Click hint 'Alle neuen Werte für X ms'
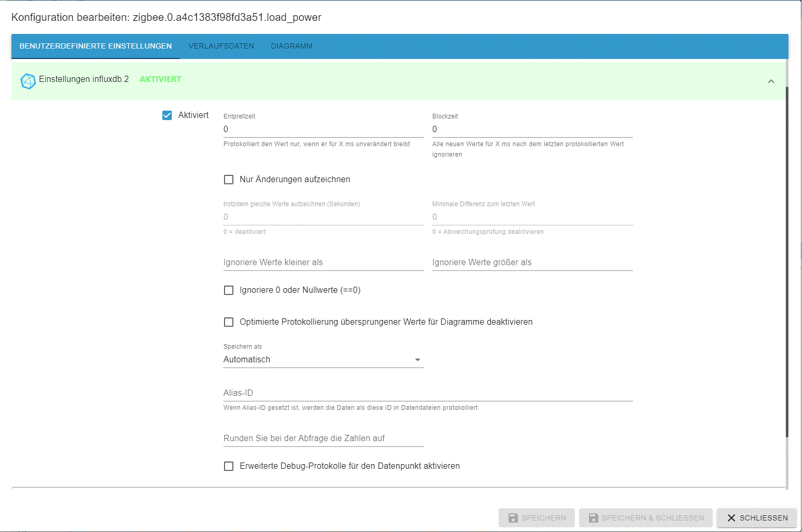The image size is (802, 532). (528, 149)
